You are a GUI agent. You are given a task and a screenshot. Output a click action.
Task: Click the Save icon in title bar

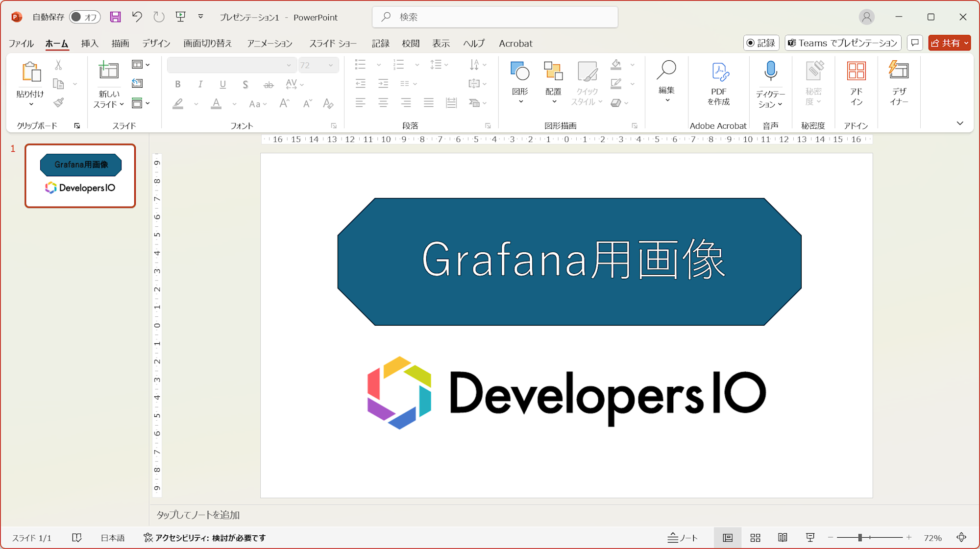tap(115, 17)
